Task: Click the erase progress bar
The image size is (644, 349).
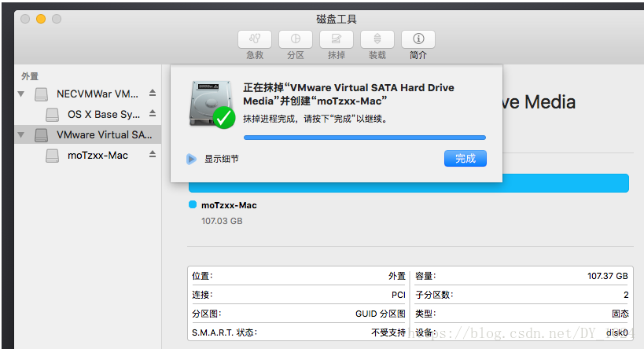Action: tap(365, 138)
